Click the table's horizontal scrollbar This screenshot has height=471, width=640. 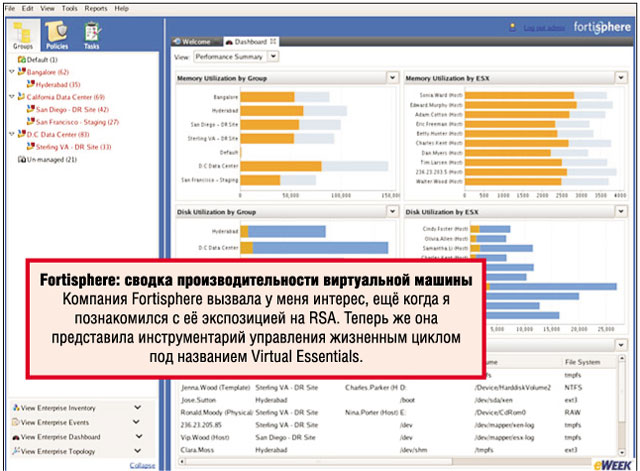318,462
